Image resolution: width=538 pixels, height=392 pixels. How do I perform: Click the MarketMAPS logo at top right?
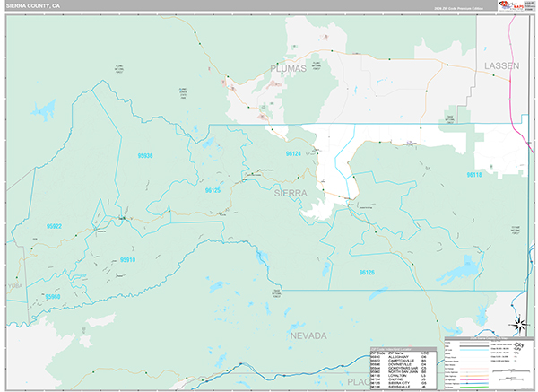(x=512, y=6)
